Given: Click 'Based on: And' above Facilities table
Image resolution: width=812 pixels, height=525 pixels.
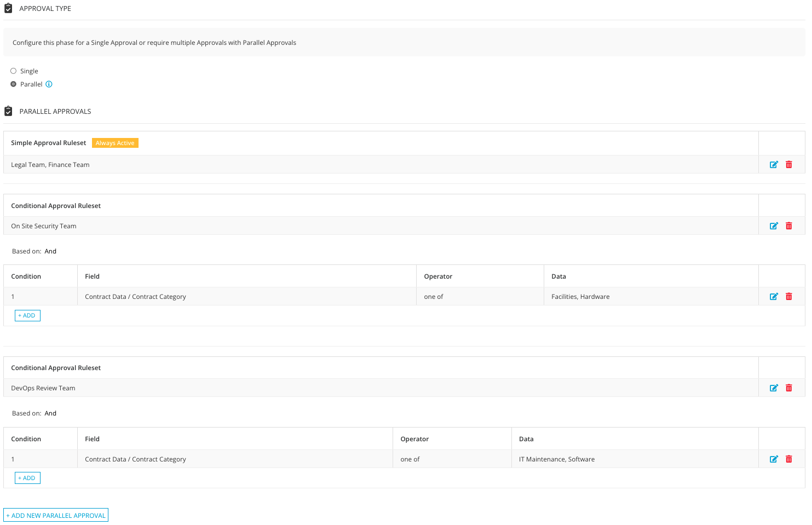Looking at the screenshot, I should point(34,251).
